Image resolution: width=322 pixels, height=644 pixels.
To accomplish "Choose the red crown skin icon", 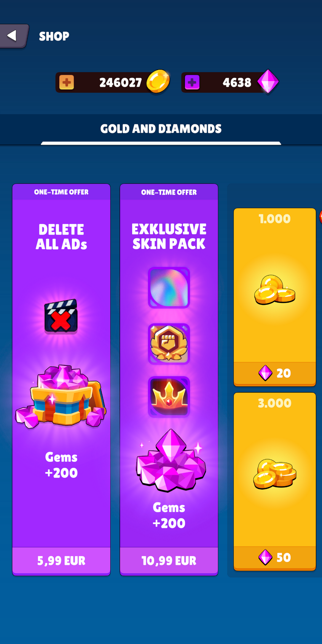I will (x=169, y=397).
